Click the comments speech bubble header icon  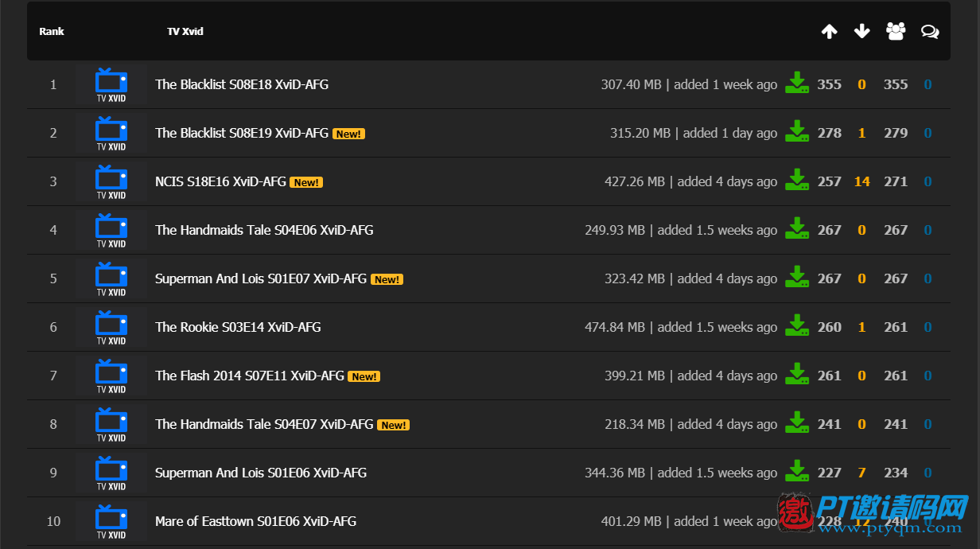929,31
